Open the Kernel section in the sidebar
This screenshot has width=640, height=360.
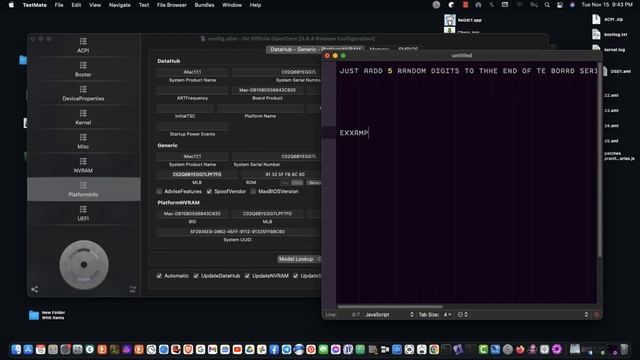pos(83,118)
